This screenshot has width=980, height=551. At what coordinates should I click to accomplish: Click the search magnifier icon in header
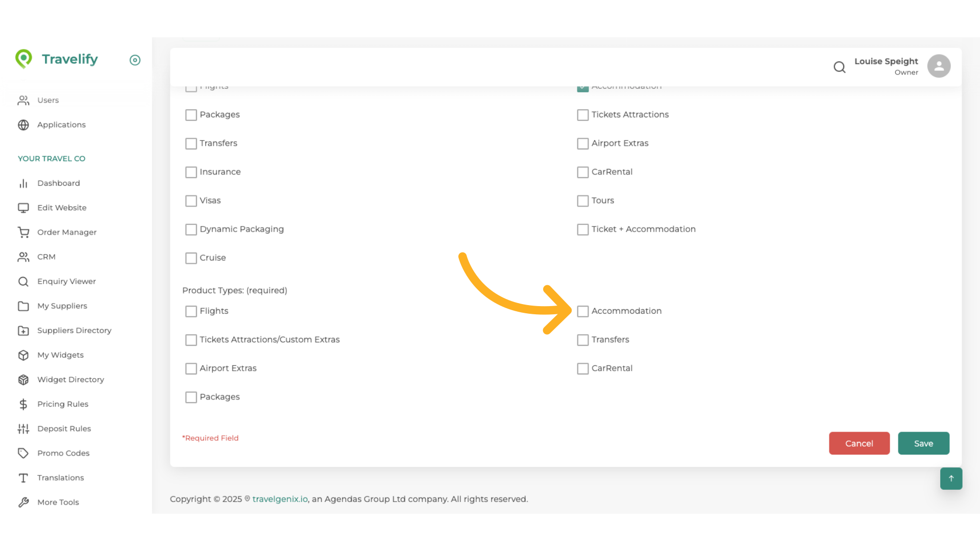pyautogui.click(x=839, y=67)
